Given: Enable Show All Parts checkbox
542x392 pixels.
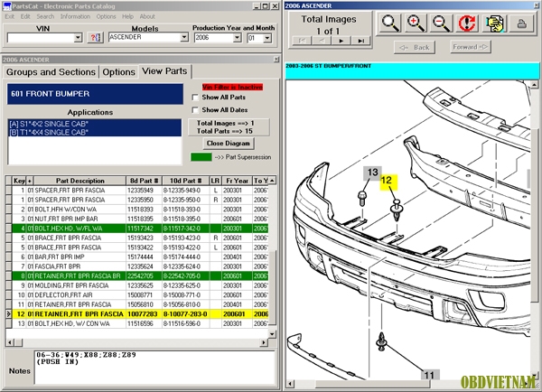Looking at the screenshot, I should click(195, 98).
